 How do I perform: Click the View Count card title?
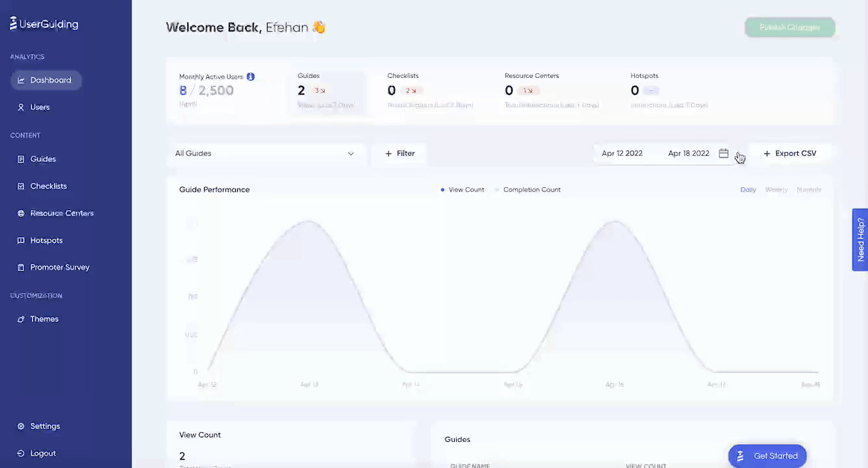(x=200, y=435)
